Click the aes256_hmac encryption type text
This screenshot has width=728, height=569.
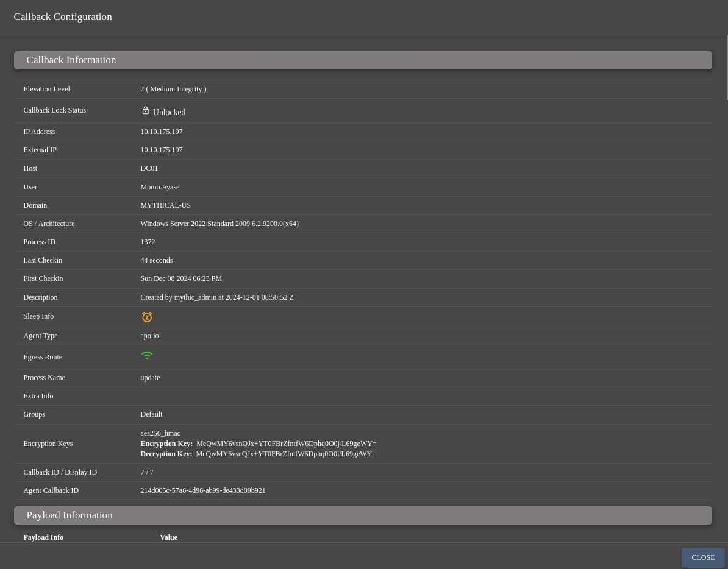click(160, 433)
